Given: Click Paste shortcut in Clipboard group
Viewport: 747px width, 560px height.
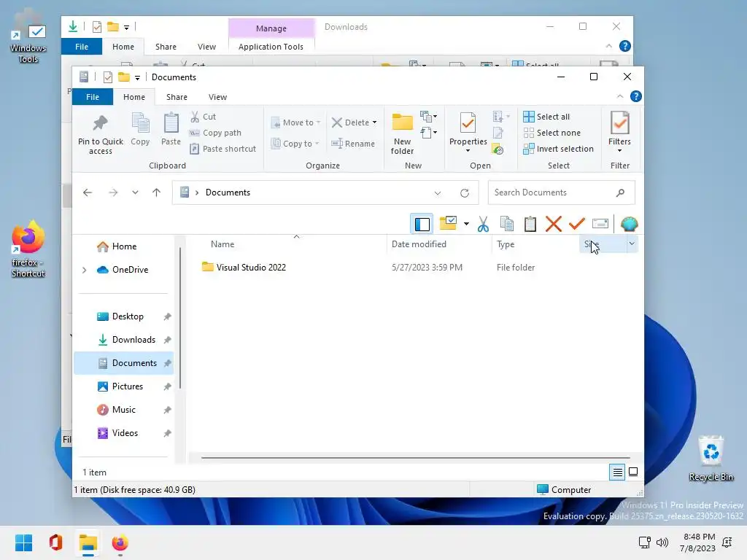Looking at the screenshot, I should click(x=223, y=149).
